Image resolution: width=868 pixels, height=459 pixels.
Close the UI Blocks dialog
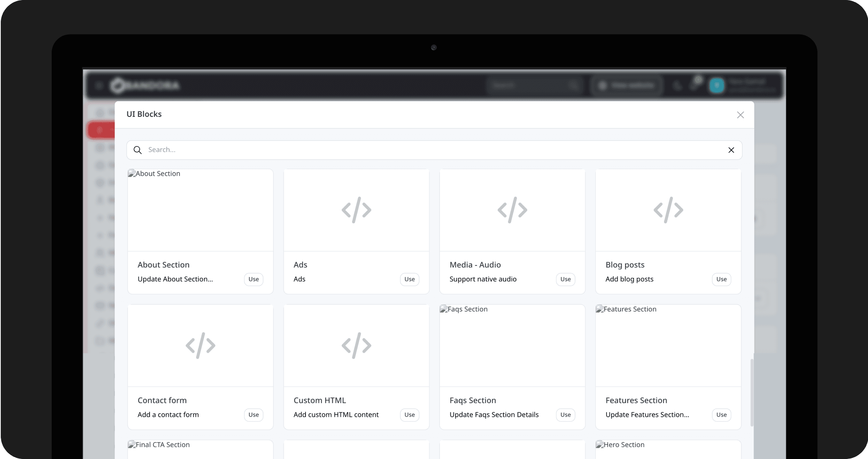pos(740,115)
